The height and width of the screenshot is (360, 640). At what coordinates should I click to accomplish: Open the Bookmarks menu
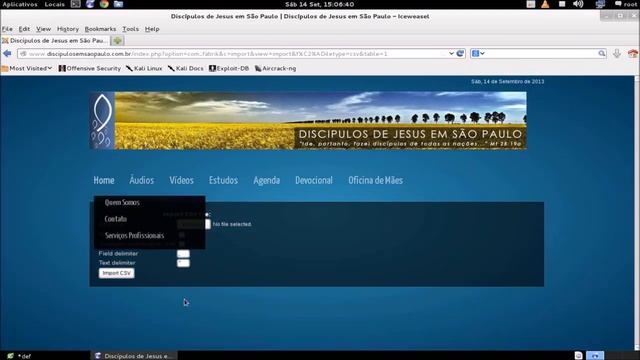tap(100, 29)
